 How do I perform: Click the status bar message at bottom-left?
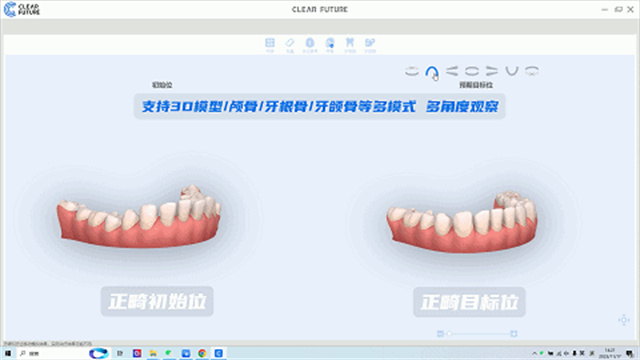point(48,344)
